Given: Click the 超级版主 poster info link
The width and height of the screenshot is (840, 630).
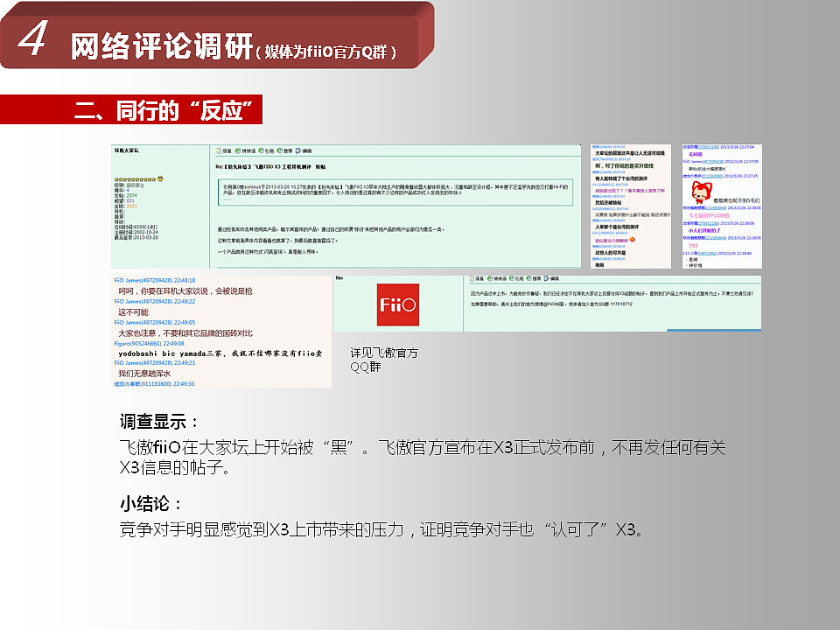Looking at the screenshot, I should [x=136, y=187].
